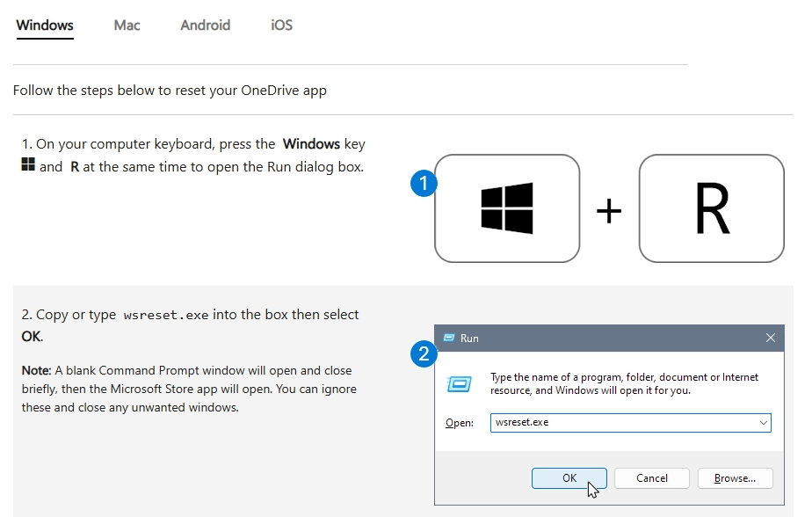This screenshot has height=517, width=812.
Task: Click the bold 'Windows' word in step 1
Action: [311, 143]
